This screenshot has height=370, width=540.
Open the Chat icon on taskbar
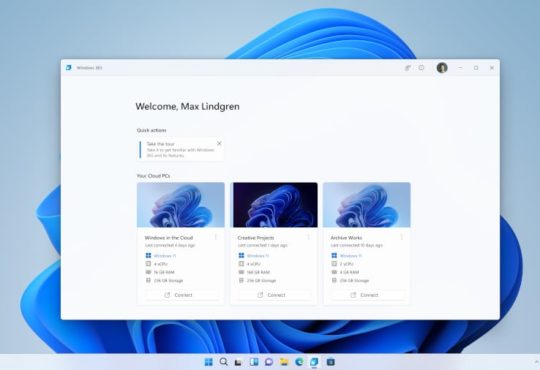pyautogui.click(x=269, y=362)
